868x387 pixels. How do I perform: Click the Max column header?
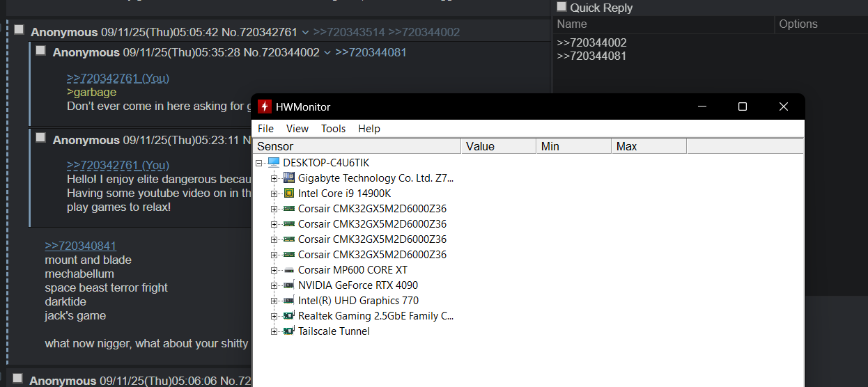[649, 146]
